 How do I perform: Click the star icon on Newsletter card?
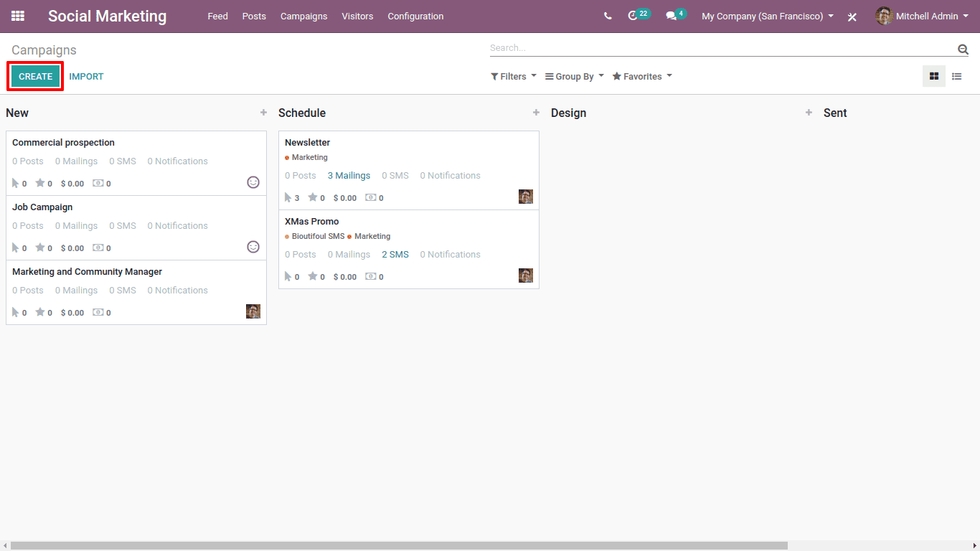pos(313,197)
